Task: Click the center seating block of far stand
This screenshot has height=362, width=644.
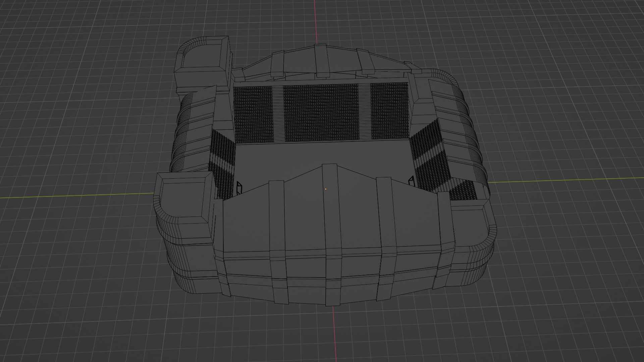Action: pos(321,113)
